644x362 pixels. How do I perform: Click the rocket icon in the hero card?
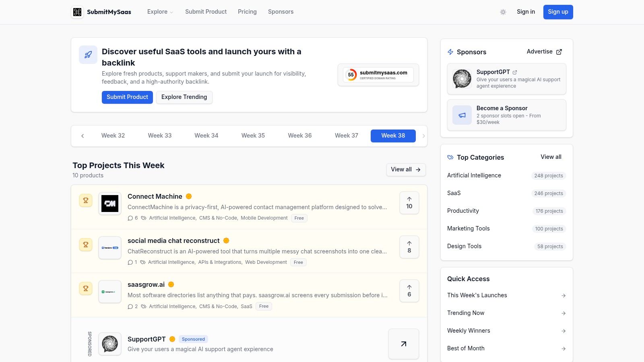point(88,55)
